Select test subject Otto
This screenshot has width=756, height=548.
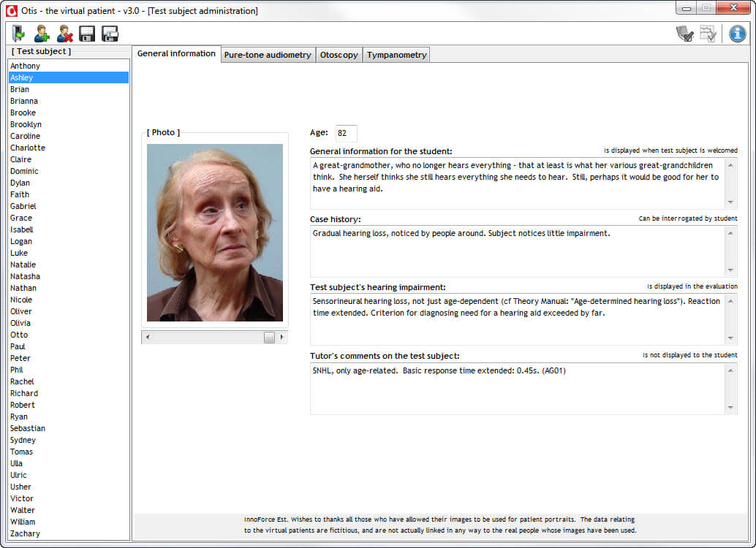coord(69,335)
